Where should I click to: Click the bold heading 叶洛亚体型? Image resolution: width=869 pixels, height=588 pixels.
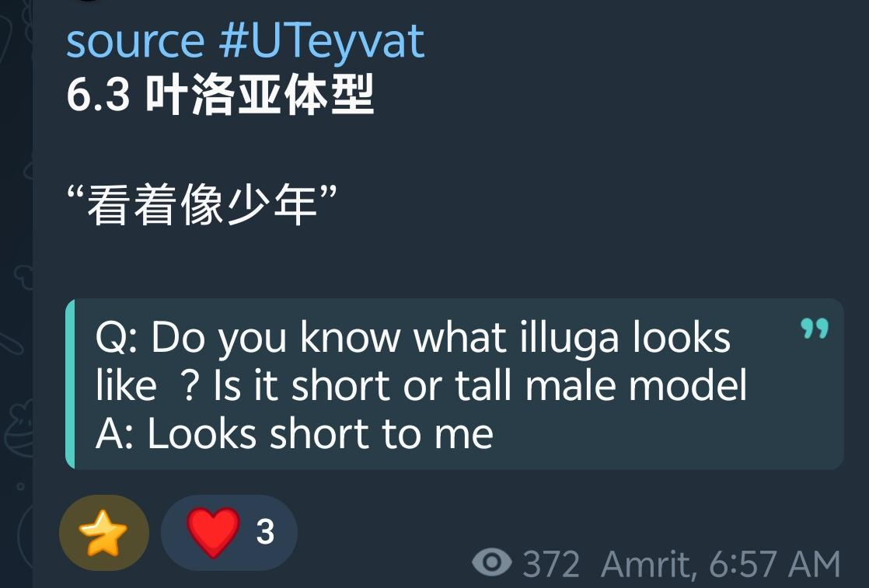tap(260, 96)
